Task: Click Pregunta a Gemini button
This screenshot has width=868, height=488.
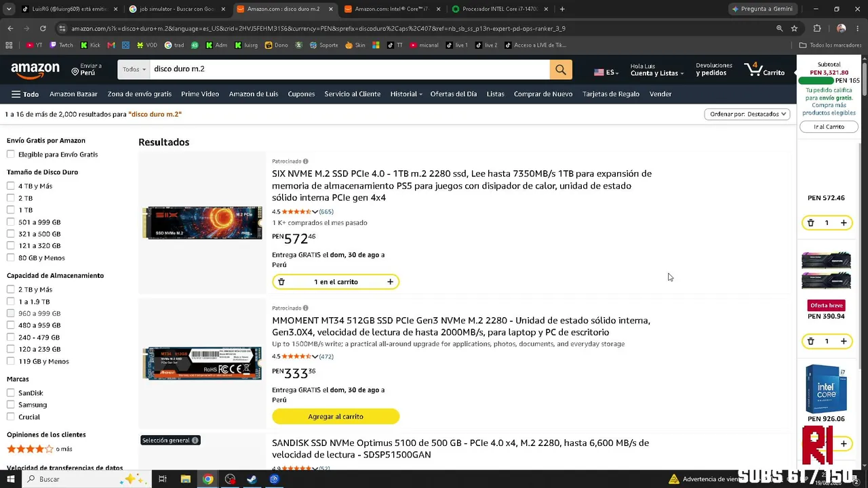Action: (x=762, y=9)
